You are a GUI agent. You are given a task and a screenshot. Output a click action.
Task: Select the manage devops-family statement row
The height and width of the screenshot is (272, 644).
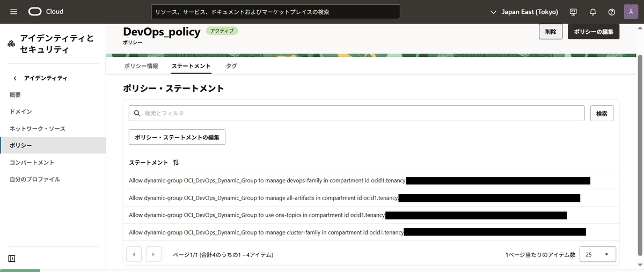[x=371, y=181]
